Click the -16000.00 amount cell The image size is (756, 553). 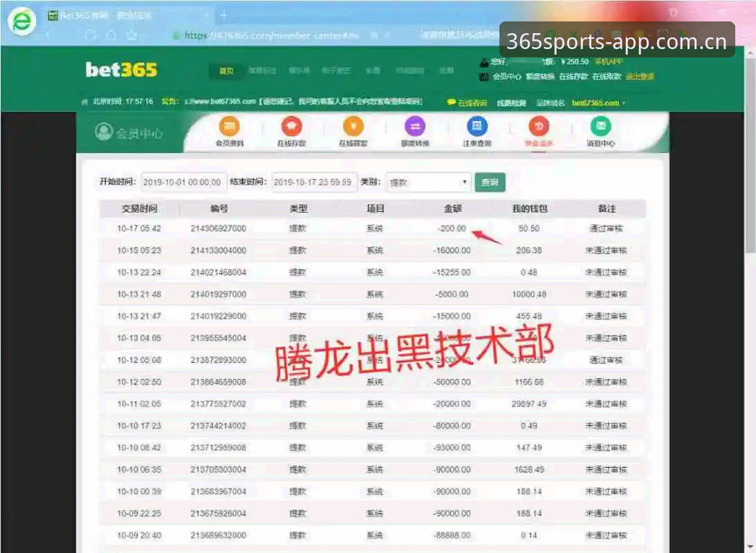(452, 250)
